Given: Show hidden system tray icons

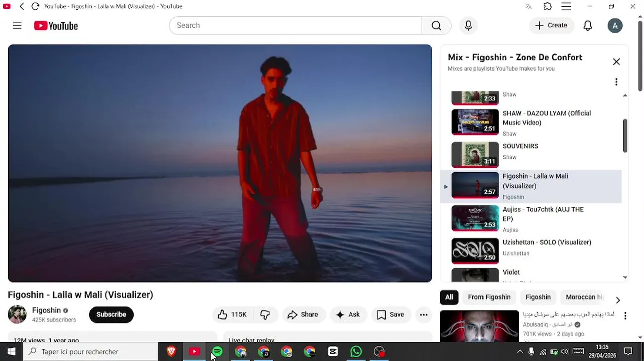Looking at the screenshot, I should [520, 352].
